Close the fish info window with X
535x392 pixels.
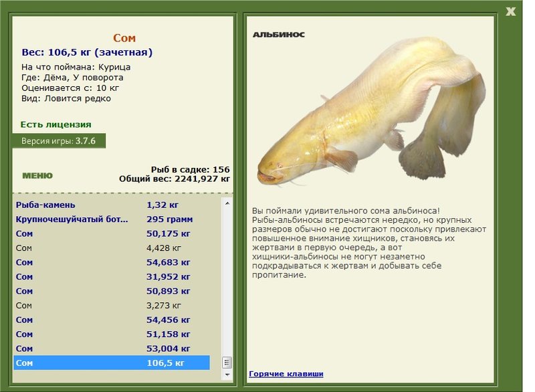[510, 11]
